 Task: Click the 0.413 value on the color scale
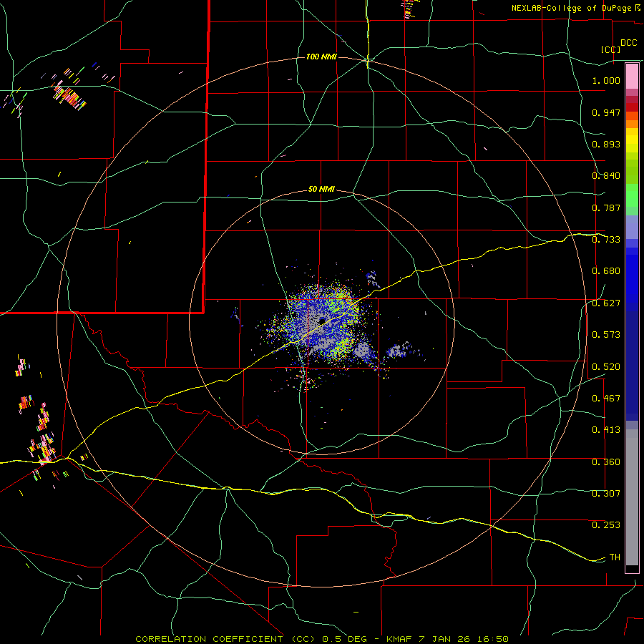606,430
